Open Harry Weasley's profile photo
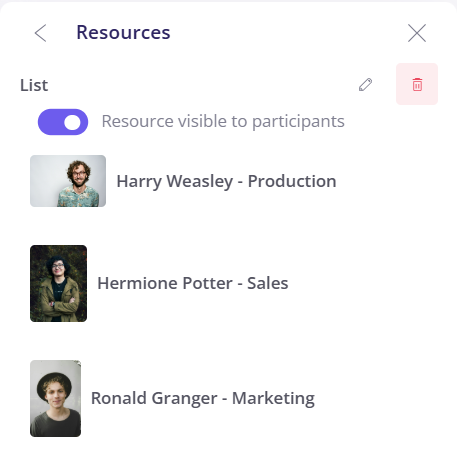Image resolution: width=457 pixels, height=474 pixels. (68, 181)
